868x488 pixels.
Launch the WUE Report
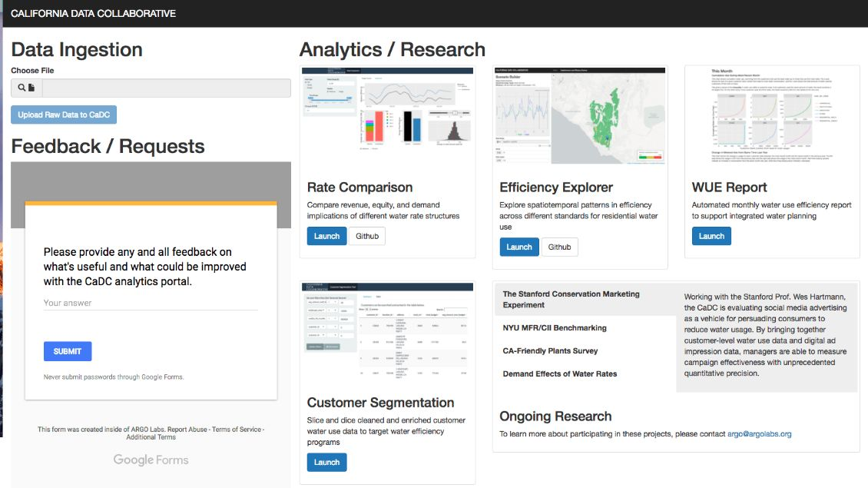[711, 236]
